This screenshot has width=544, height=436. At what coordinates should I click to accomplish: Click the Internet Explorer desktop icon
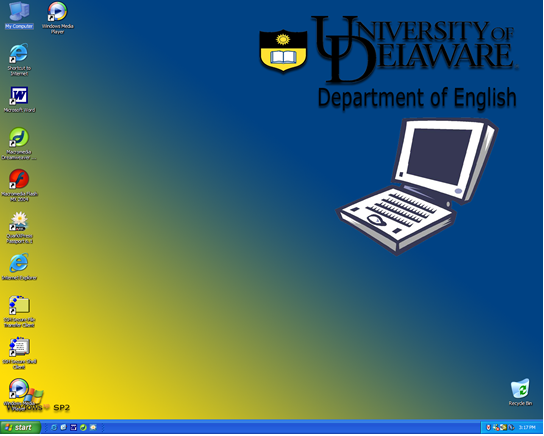[x=19, y=267]
